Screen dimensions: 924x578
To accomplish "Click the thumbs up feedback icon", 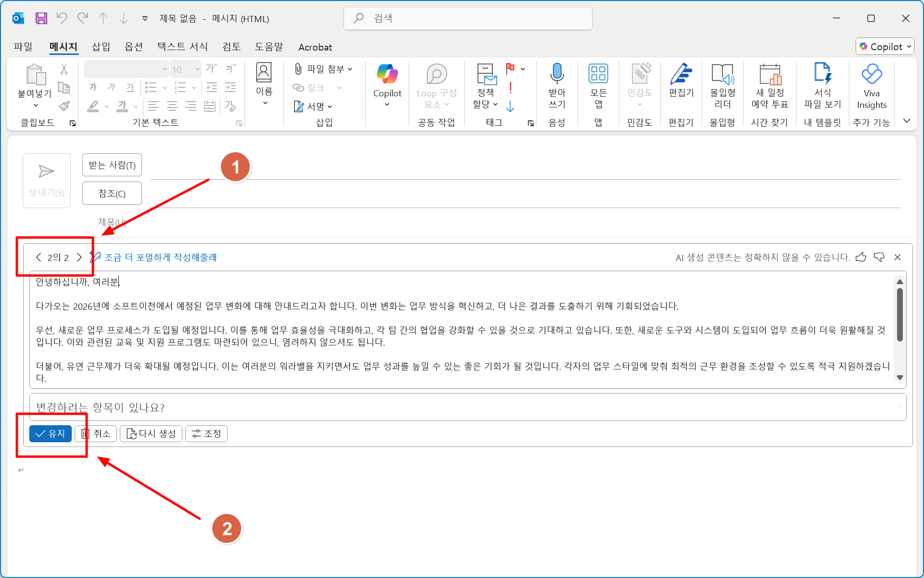I will 861,257.
